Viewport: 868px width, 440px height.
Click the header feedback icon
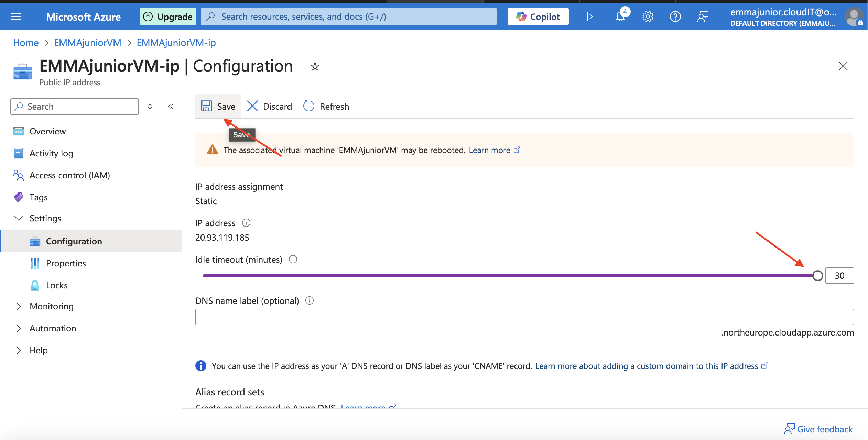pos(703,16)
